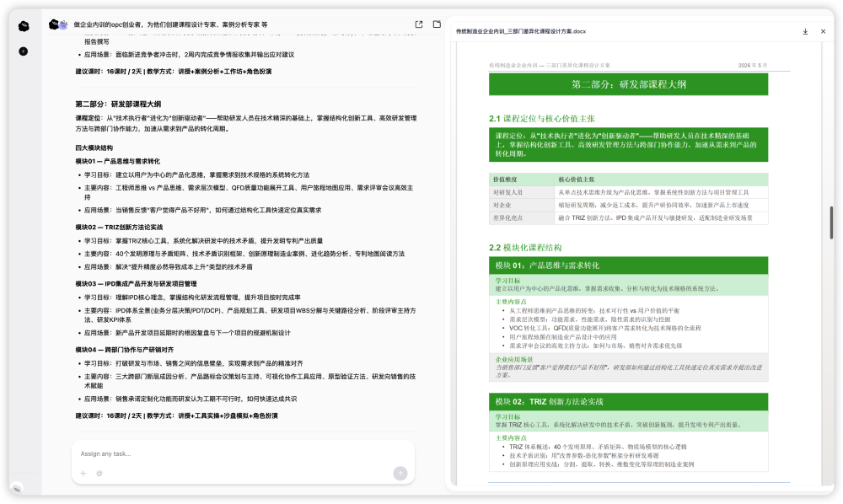This screenshot has height=504, width=843.
Task: Click the '对研发人员' table row label
Action: pos(522,192)
